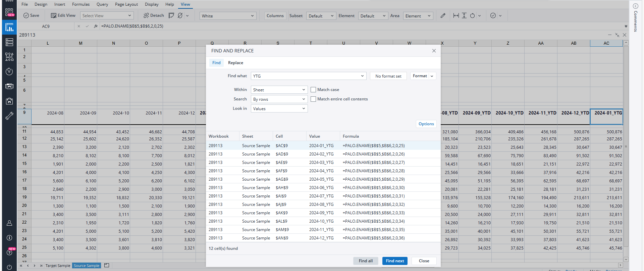This screenshot has width=644, height=271.
Task: Click the pencil edit icon in the toolbar
Action: 443,16
